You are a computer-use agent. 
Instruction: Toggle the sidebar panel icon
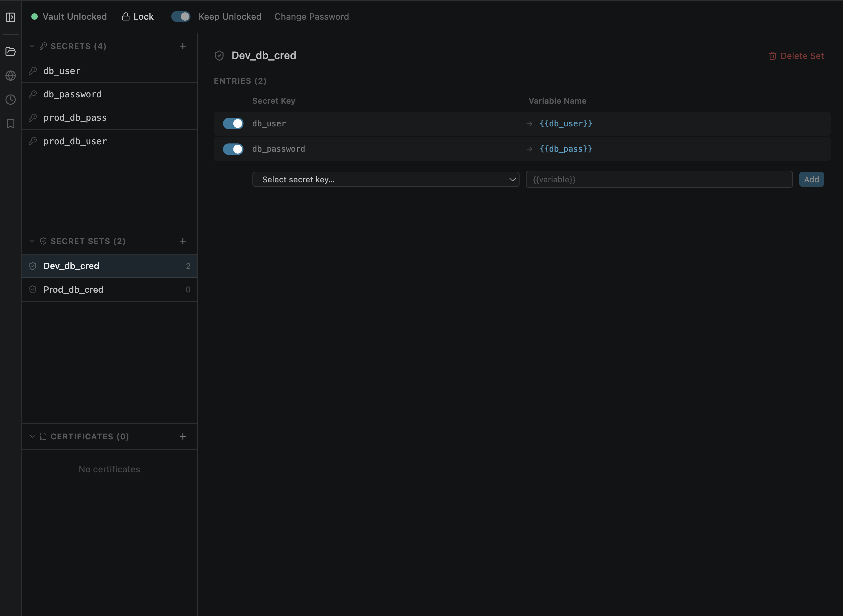[x=10, y=17]
